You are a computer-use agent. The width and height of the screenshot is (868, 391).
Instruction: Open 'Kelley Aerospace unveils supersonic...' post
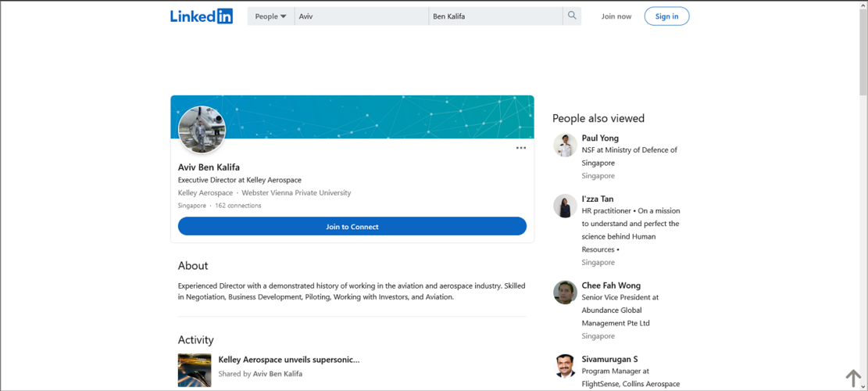(x=289, y=360)
